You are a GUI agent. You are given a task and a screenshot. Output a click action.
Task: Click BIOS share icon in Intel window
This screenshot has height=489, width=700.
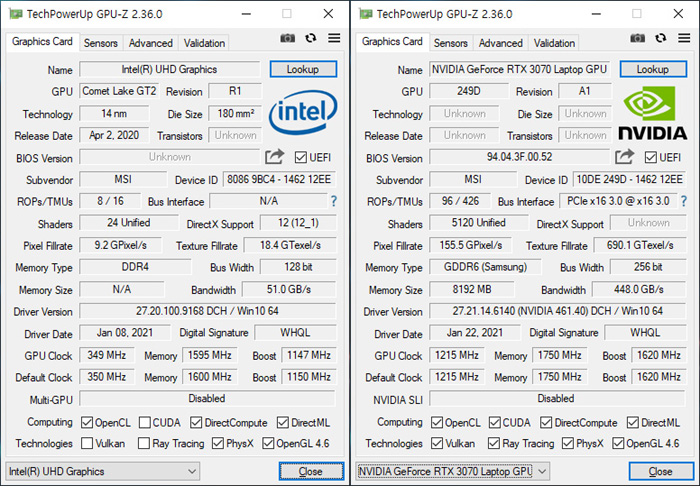click(274, 157)
